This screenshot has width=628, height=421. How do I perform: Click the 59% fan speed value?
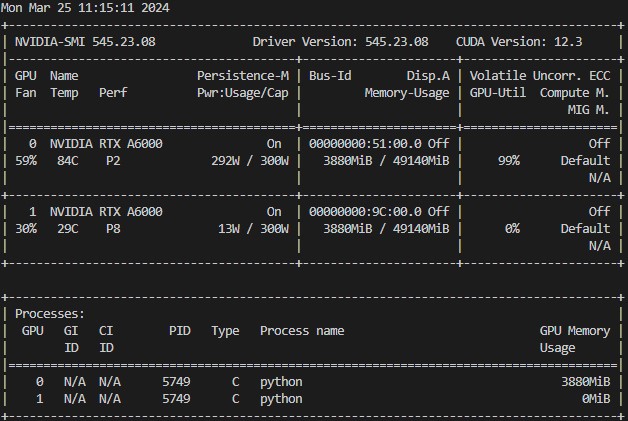coord(26,160)
